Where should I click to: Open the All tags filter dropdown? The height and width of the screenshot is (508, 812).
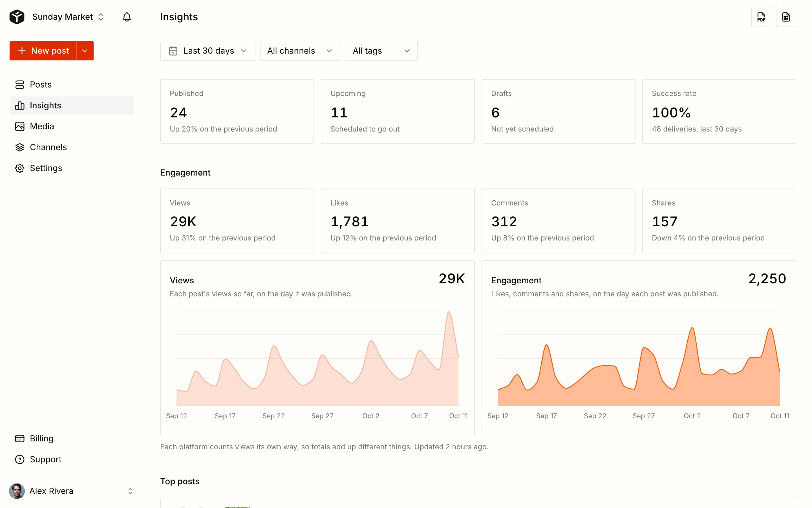click(381, 51)
